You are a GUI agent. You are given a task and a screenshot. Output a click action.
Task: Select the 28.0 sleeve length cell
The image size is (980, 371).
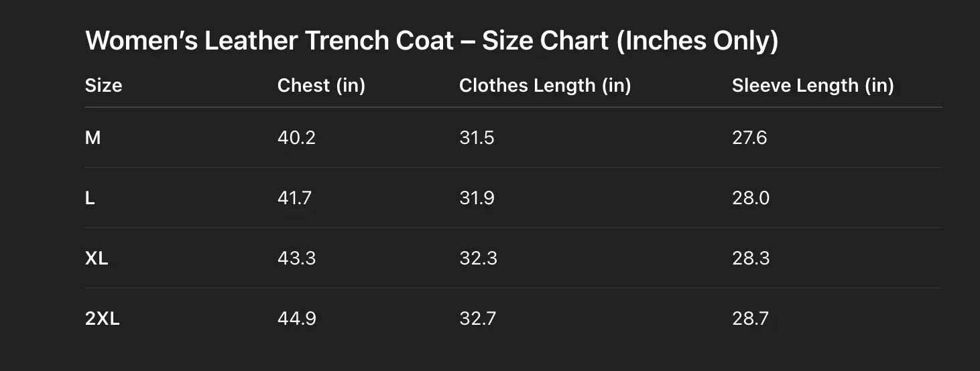pos(750,198)
